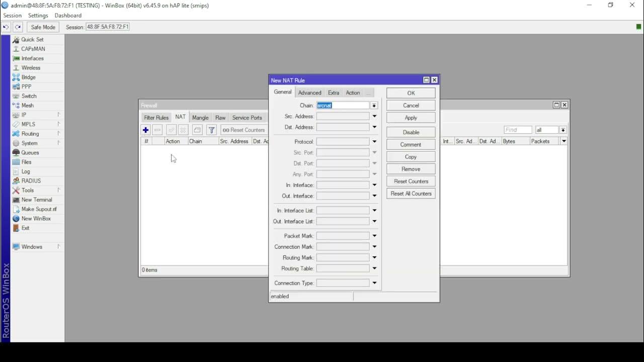Open Switch menu entry

pyautogui.click(x=29, y=96)
